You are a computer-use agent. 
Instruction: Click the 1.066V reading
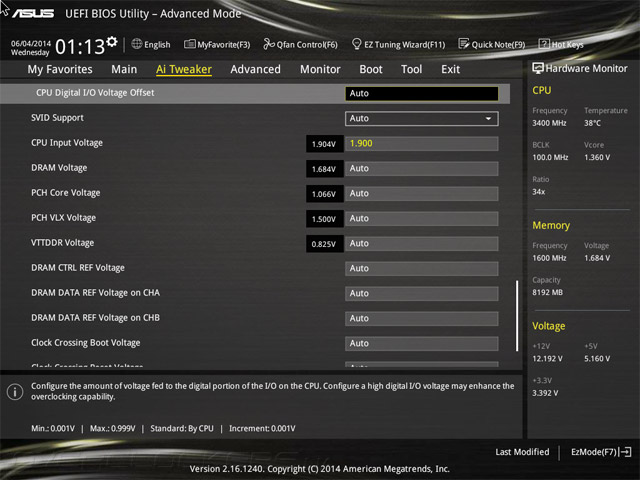324,194
